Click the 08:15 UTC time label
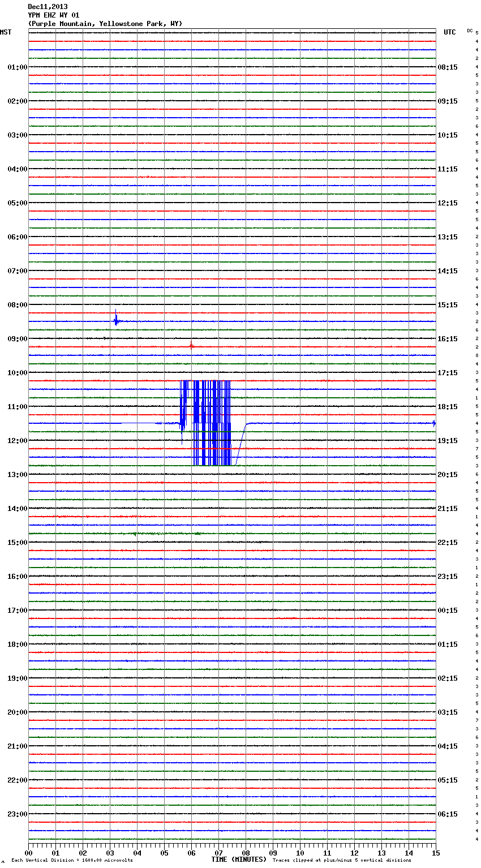 tap(448, 67)
